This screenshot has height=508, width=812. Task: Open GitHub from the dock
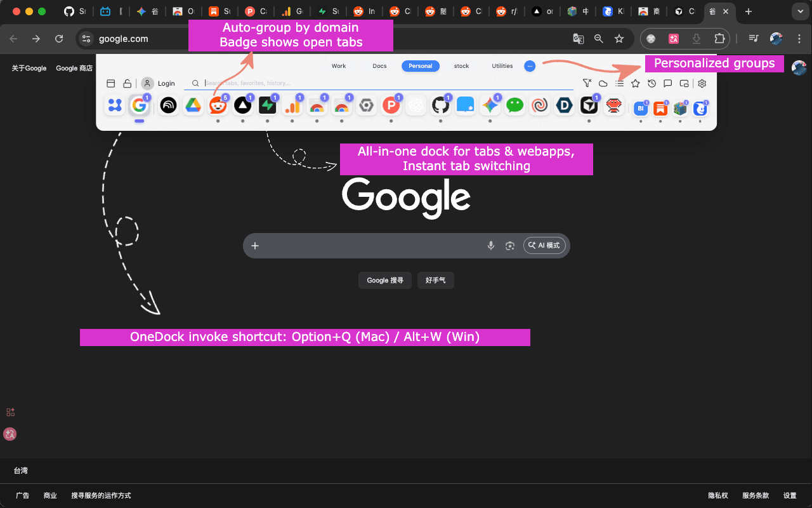pos(441,106)
